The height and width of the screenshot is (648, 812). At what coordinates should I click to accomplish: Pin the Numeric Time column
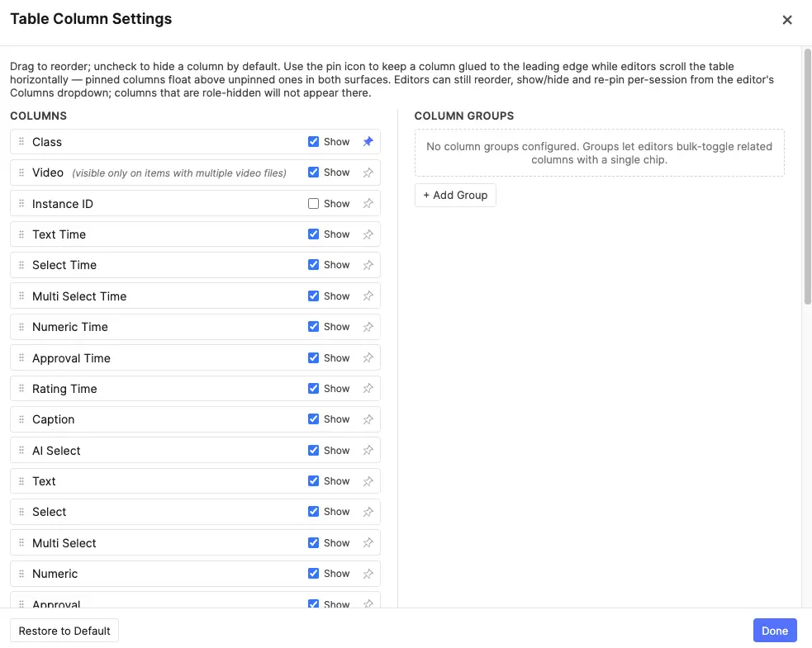click(x=368, y=327)
